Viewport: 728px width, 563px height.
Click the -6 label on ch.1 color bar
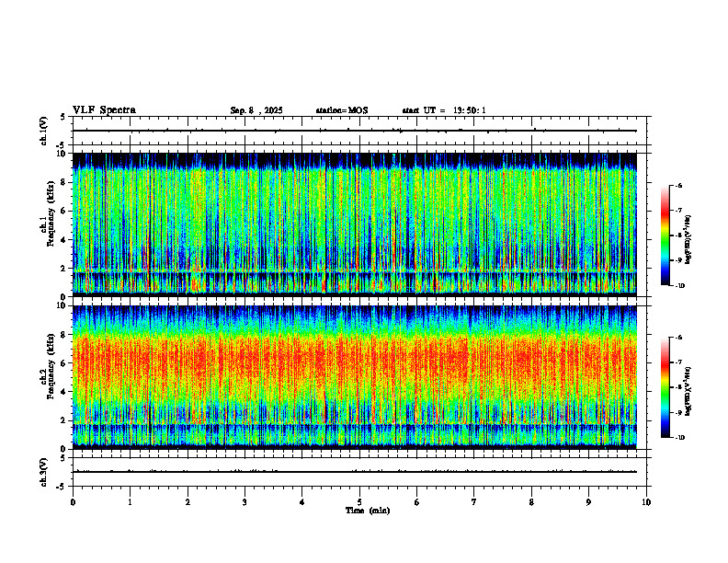pyautogui.click(x=678, y=185)
